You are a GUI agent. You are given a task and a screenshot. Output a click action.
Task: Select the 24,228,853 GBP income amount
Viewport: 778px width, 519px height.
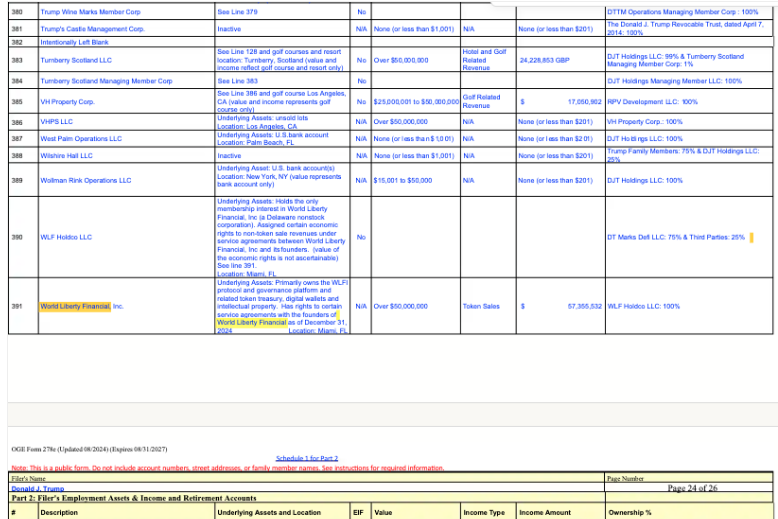[544, 60]
